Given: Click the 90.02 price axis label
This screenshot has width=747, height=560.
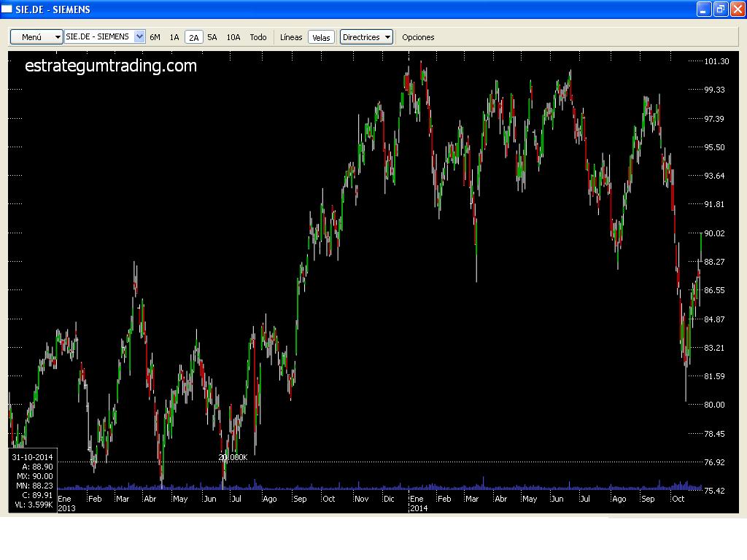Looking at the screenshot, I should point(715,233).
